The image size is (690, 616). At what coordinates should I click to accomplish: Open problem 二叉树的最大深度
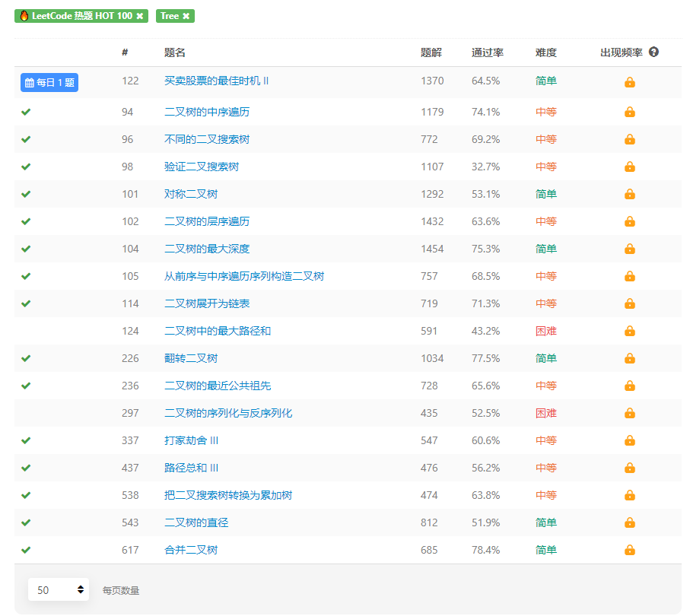tap(207, 249)
